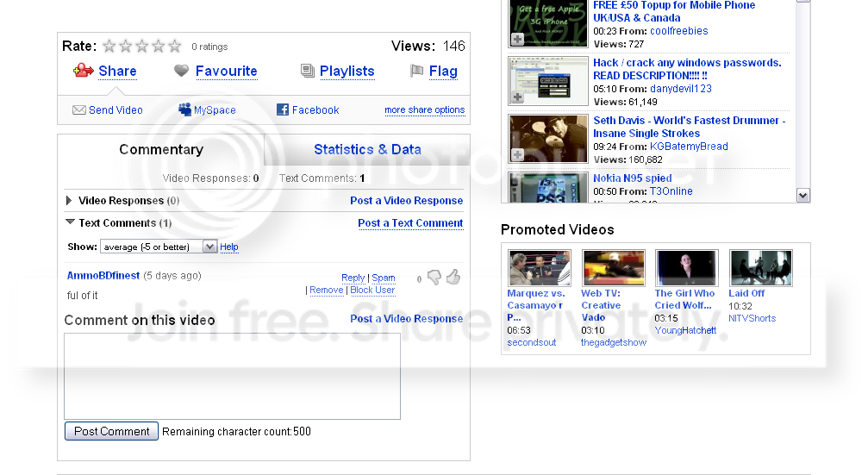The width and height of the screenshot is (868, 475).
Task: Switch to the Commentary tab
Action: point(161,149)
